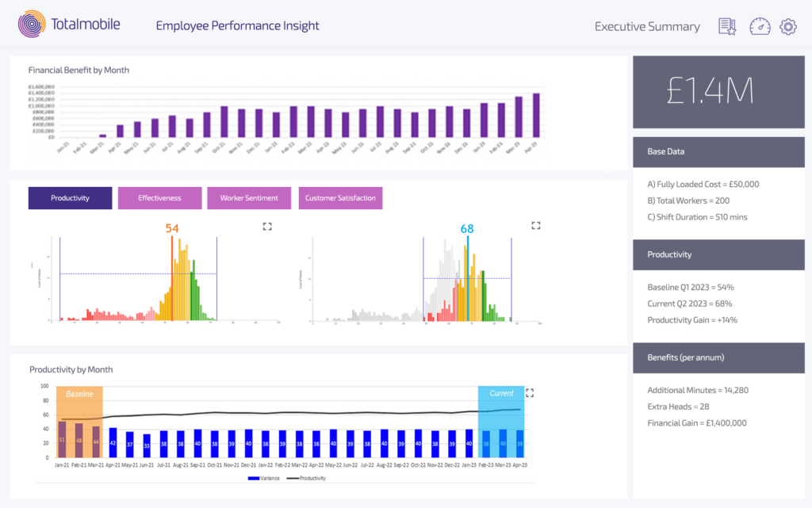Click the performance gauge icon

(759, 26)
